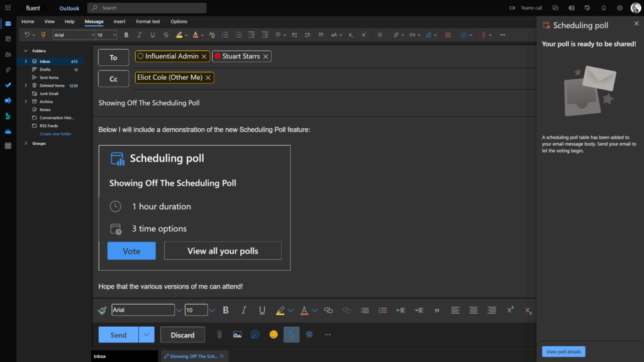The height and width of the screenshot is (362, 644).
Task: Open OneDrive from the left app rail
Action: pos(8,131)
